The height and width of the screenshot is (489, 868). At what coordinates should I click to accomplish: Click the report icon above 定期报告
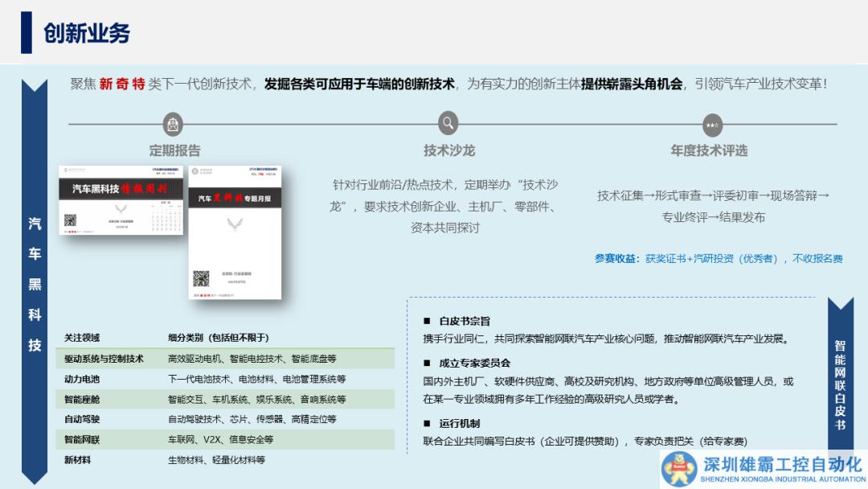click(174, 125)
